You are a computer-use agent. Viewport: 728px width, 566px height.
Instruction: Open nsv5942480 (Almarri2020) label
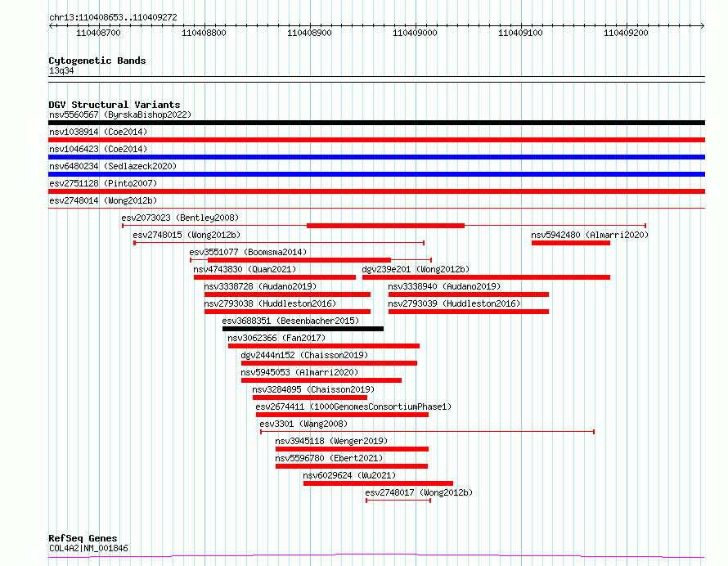590,235
